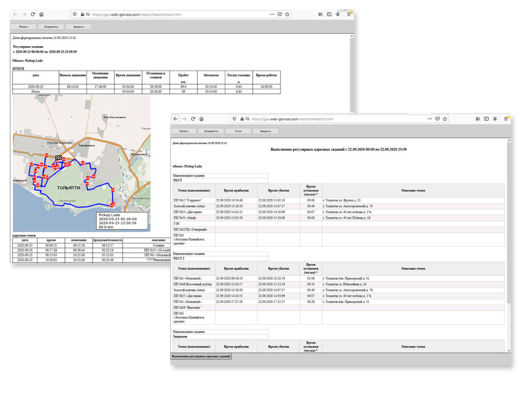The width and height of the screenshot is (532, 394).
Task: Click Сохранить button in reportwizard window
Action: (51, 26)
